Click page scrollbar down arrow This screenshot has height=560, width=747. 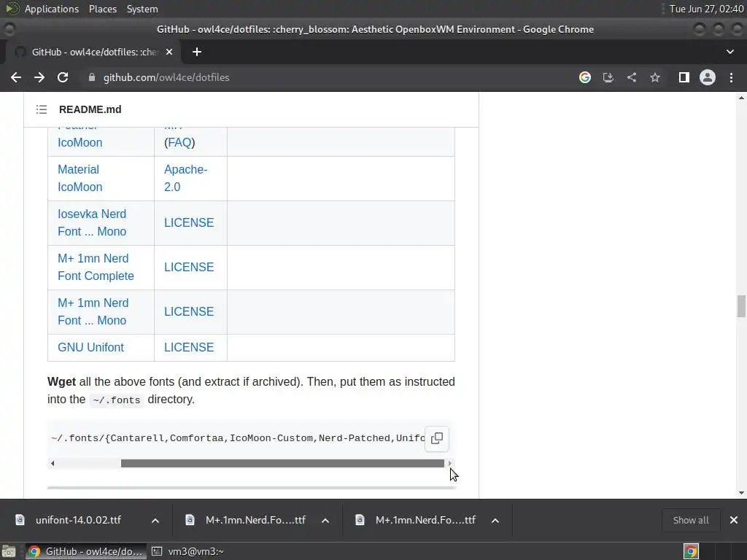click(x=741, y=494)
